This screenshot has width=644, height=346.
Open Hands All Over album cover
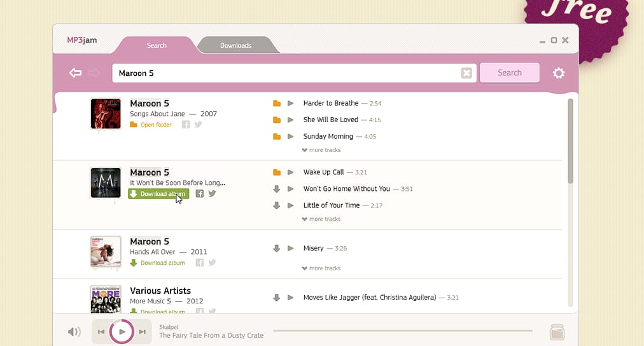coord(106,252)
